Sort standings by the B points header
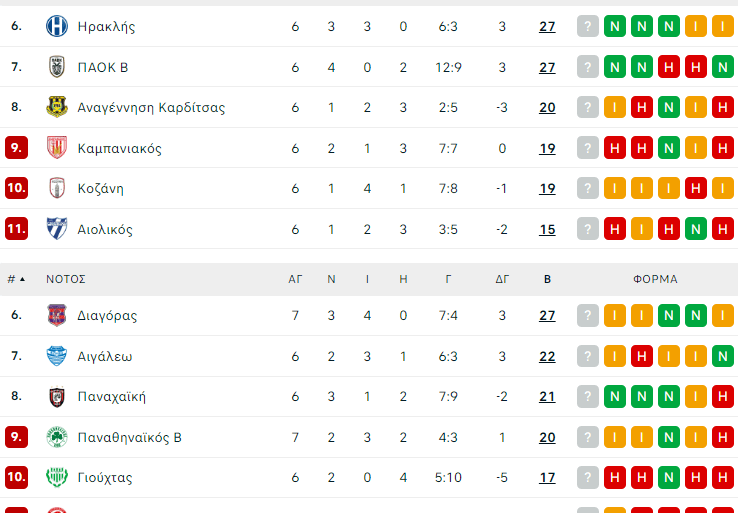Screen dimensions: 738x513 tap(547, 279)
